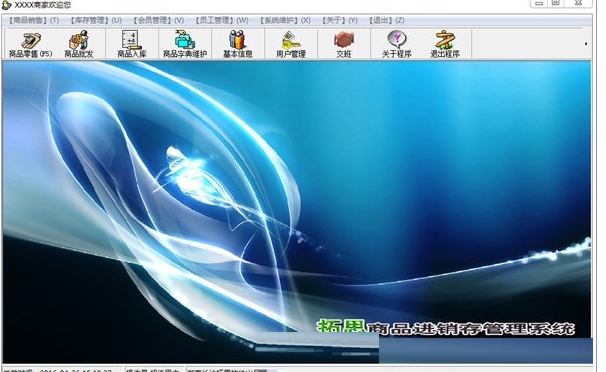Launch 商品字典维护 dictionary maintenance
The height and width of the screenshot is (372, 606).
point(185,45)
